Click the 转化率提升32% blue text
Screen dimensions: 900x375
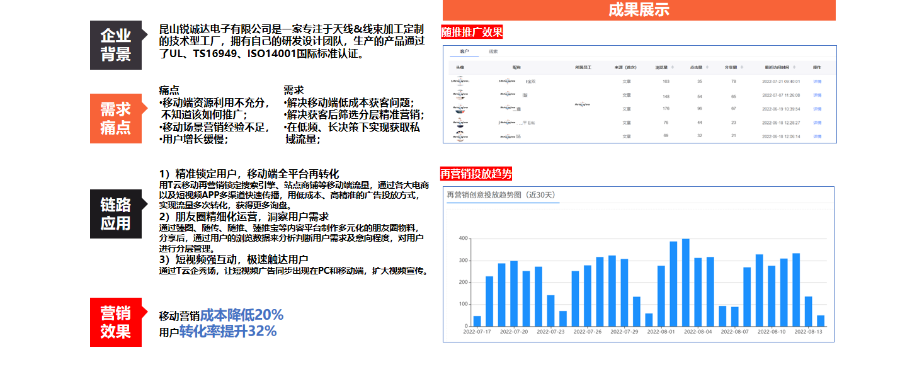228,331
